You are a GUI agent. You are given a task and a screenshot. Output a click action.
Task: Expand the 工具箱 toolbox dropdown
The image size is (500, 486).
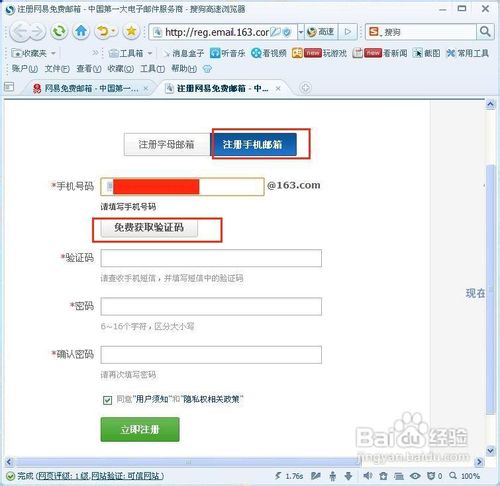coord(150,53)
